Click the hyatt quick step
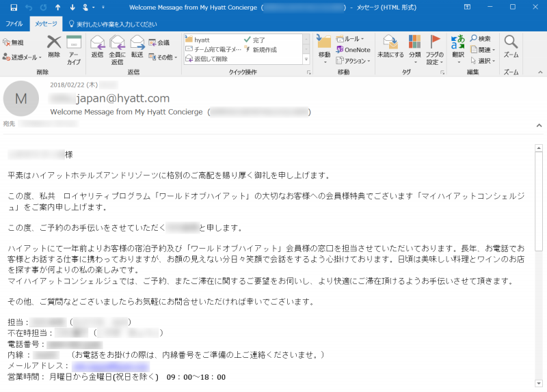 point(202,40)
